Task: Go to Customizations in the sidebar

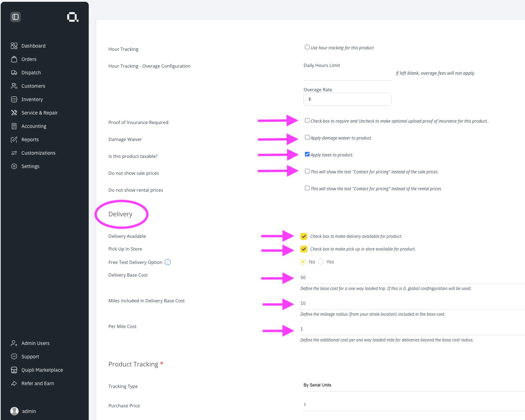Action: pos(38,153)
